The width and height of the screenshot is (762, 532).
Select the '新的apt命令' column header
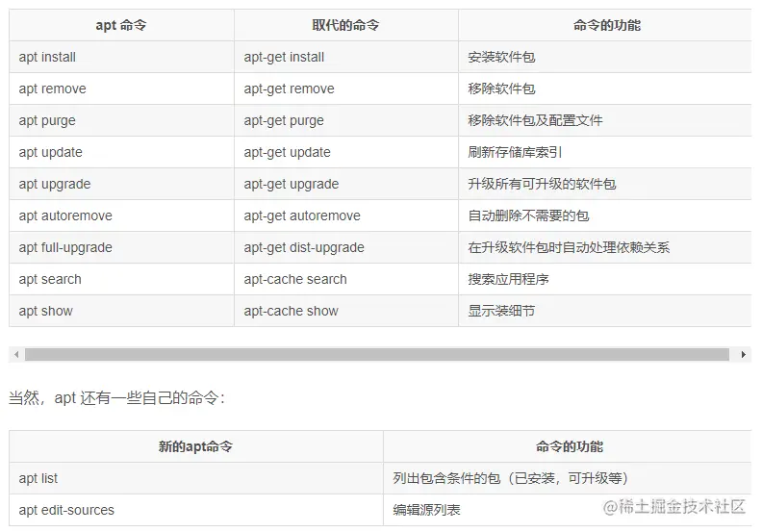tap(196, 446)
